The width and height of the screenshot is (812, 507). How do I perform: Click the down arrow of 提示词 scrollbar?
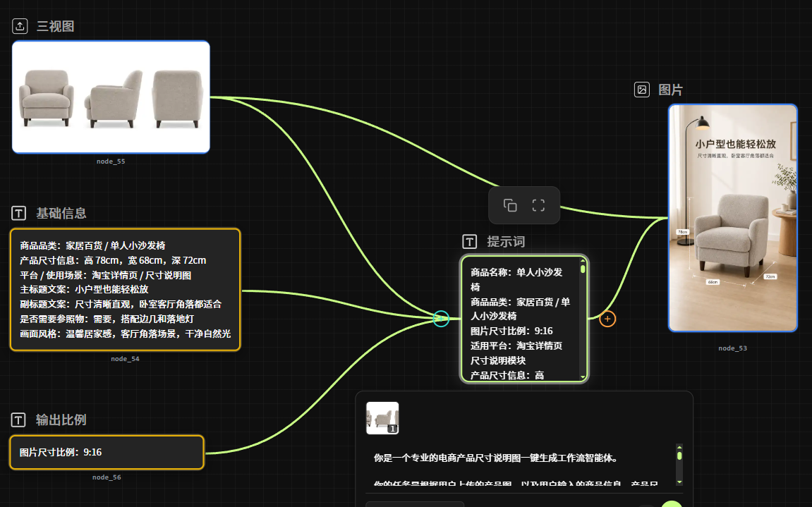click(x=583, y=377)
